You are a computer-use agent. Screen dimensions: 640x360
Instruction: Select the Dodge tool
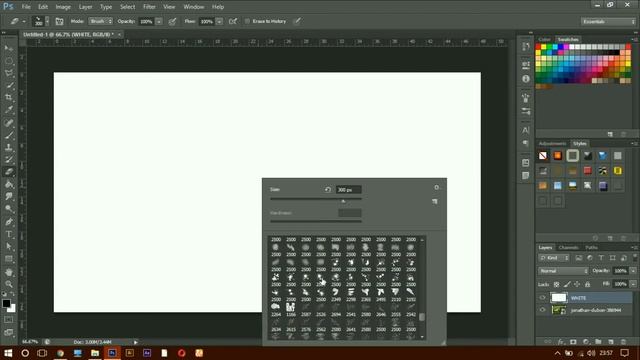9,209
